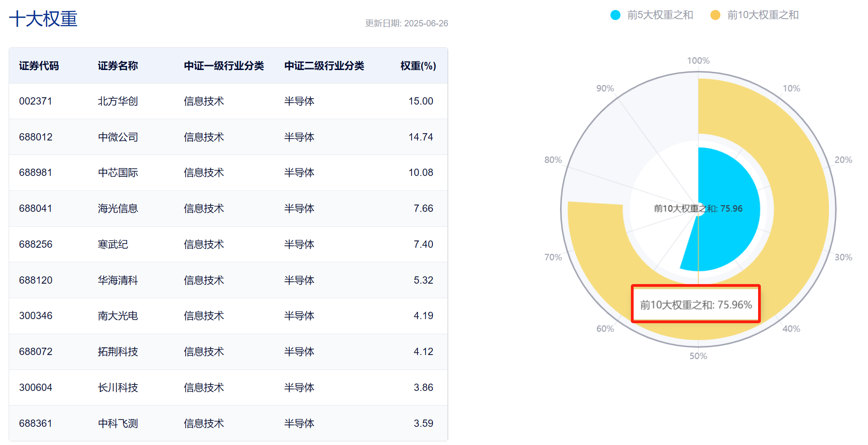Open the 中微公司 stock entry

[118, 137]
